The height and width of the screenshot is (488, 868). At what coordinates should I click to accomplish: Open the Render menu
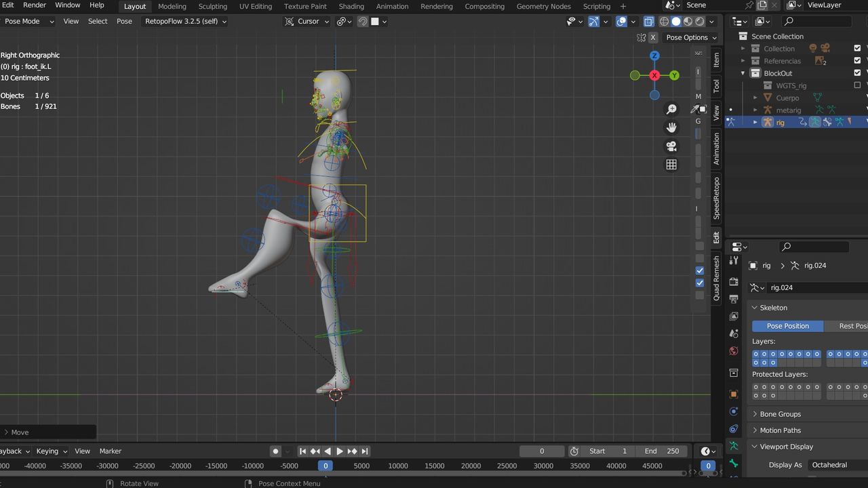pyautogui.click(x=34, y=5)
